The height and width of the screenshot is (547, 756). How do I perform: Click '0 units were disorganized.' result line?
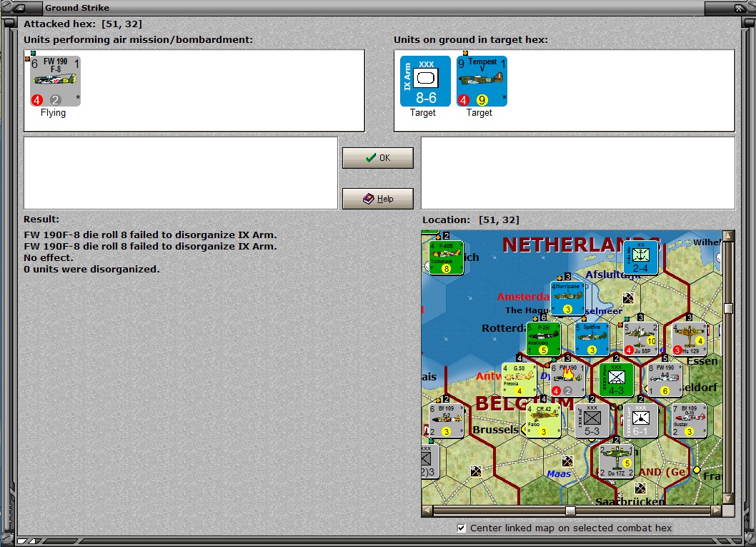(91, 269)
